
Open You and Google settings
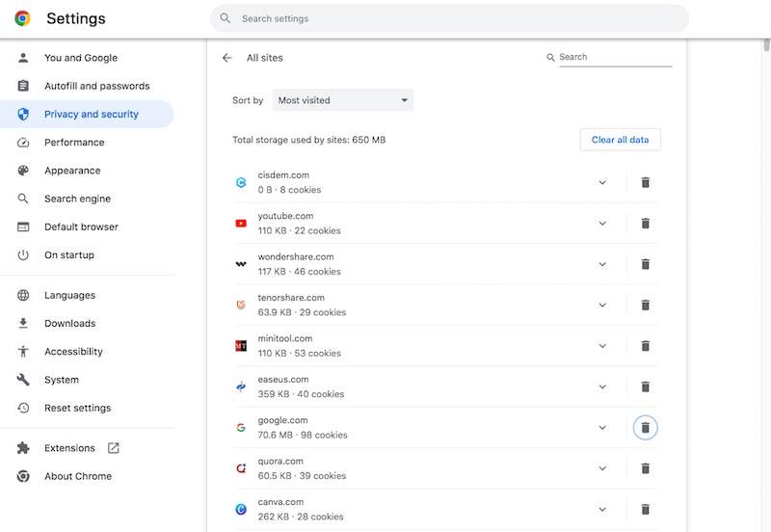[x=87, y=58]
